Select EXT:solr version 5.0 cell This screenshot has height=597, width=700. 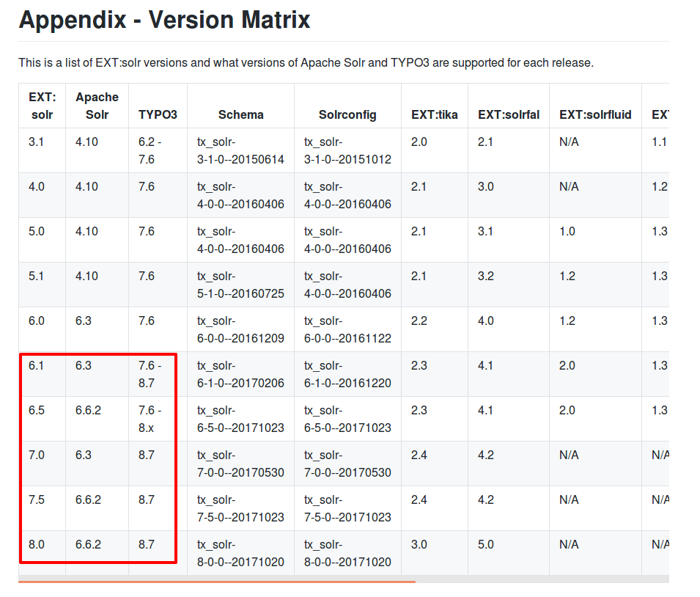42,240
